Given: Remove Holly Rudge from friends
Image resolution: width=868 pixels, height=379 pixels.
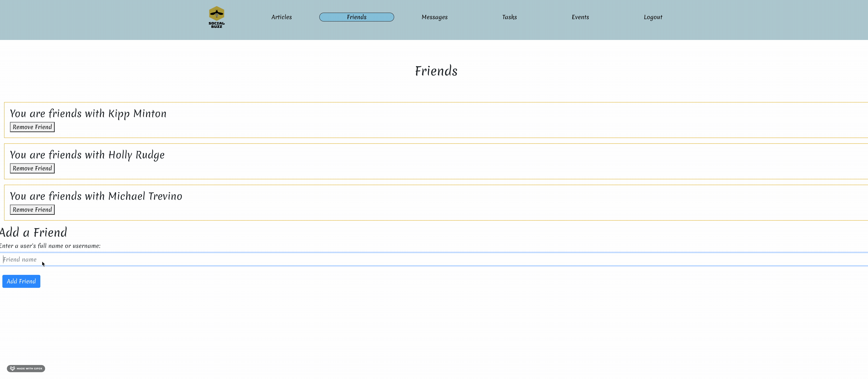Looking at the screenshot, I should (x=32, y=168).
